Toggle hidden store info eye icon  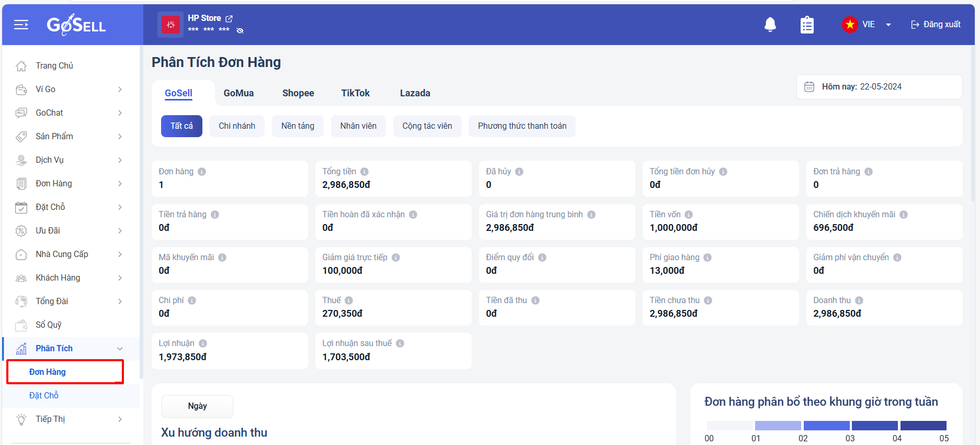(240, 30)
